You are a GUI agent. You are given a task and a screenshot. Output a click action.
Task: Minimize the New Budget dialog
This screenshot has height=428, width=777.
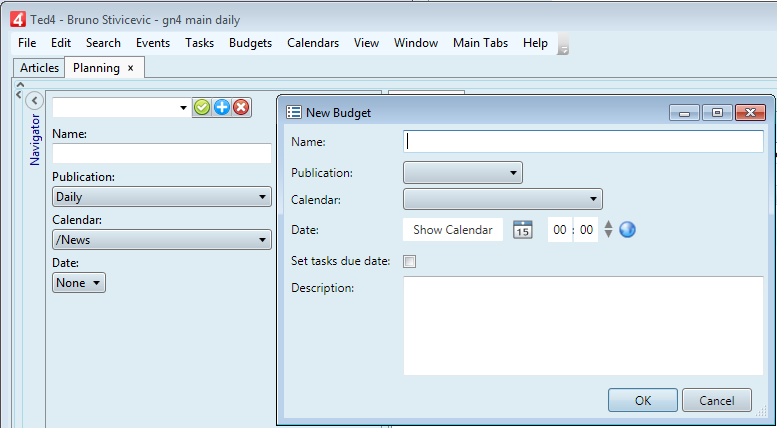point(684,113)
